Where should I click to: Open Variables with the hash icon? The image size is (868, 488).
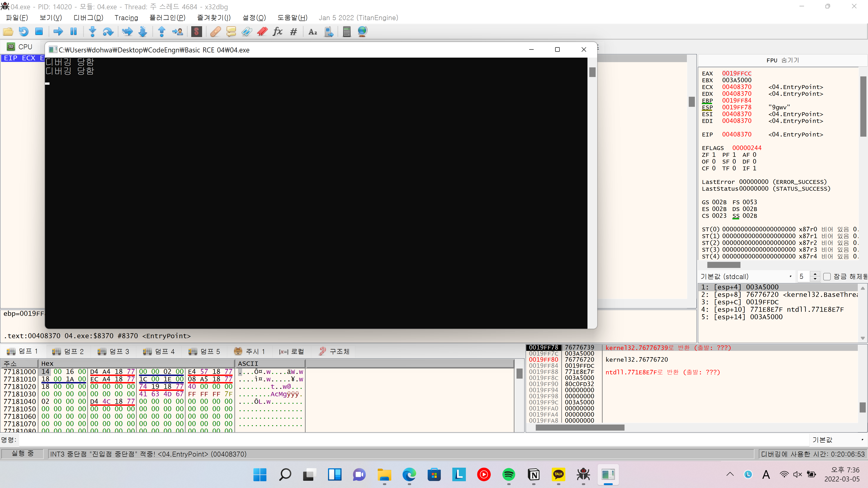point(293,32)
